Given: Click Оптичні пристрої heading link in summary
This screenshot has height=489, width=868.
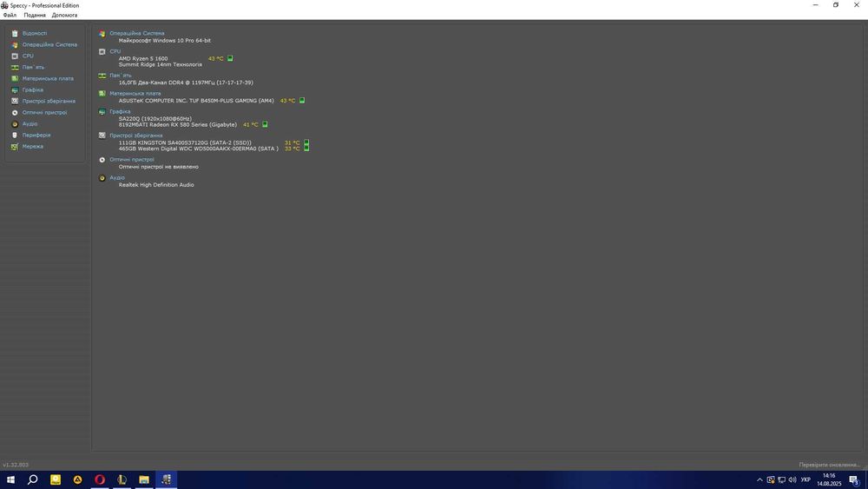Looking at the screenshot, I should pyautogui.click(x=132, y=160).
